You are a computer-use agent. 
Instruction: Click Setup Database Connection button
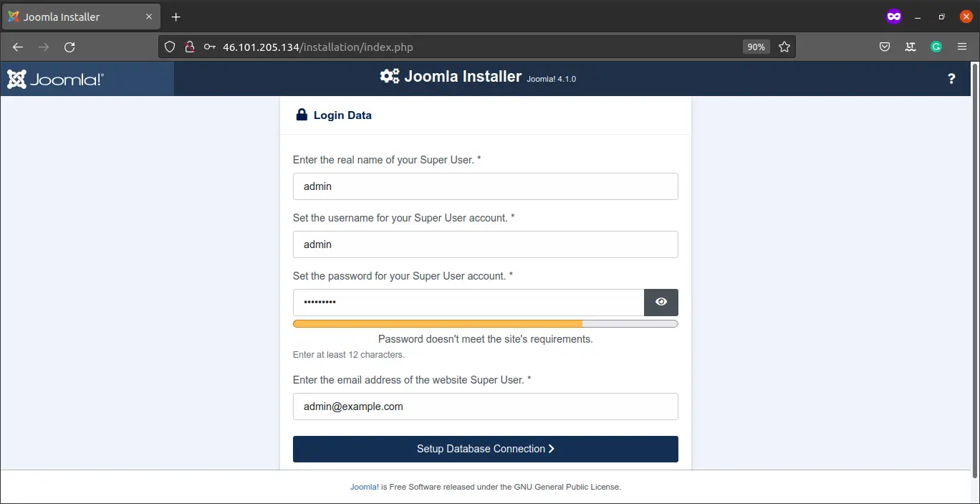click(x=486, y=449)
